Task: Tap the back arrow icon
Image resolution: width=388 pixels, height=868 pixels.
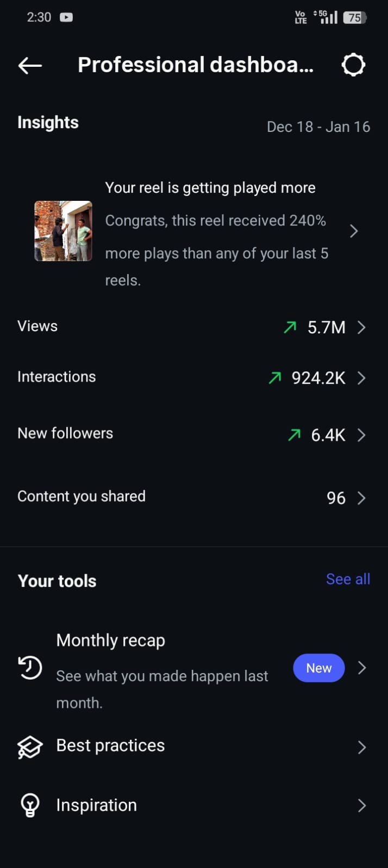Action: [x=30, y=66]
